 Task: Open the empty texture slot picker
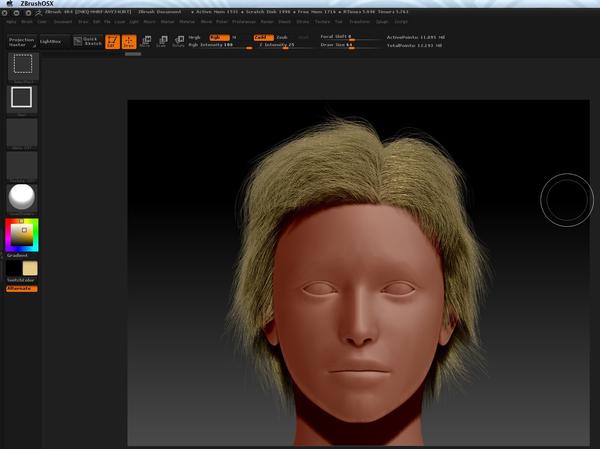point(22,165)
